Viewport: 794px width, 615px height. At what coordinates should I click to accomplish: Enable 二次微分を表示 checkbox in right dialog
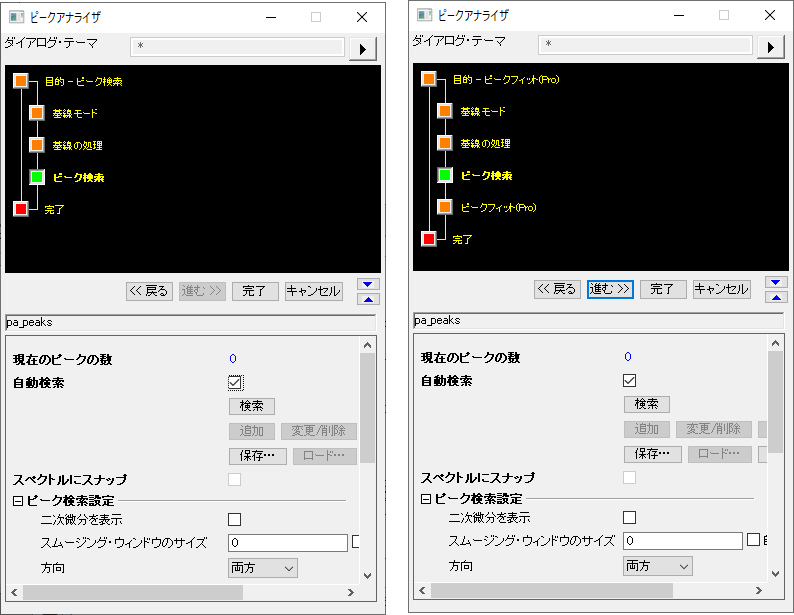tap(629, 517)
